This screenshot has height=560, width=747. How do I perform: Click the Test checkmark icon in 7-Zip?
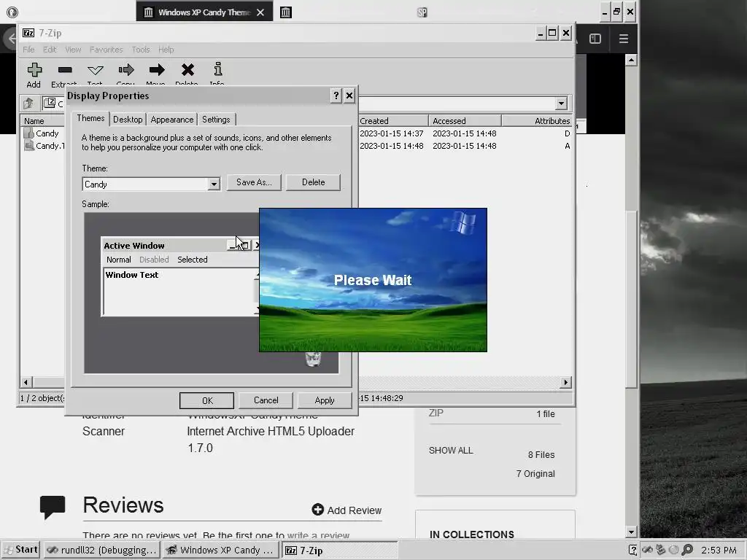pos(96,71)
